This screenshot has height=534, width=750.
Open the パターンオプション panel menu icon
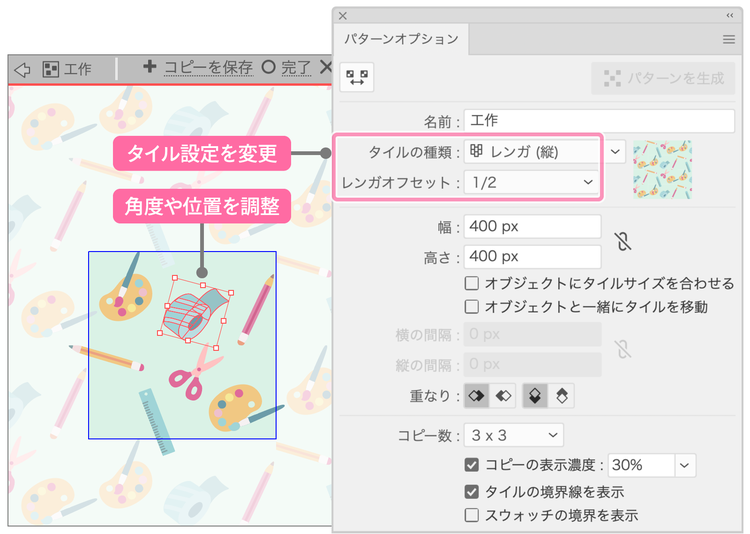coord(728,39)
